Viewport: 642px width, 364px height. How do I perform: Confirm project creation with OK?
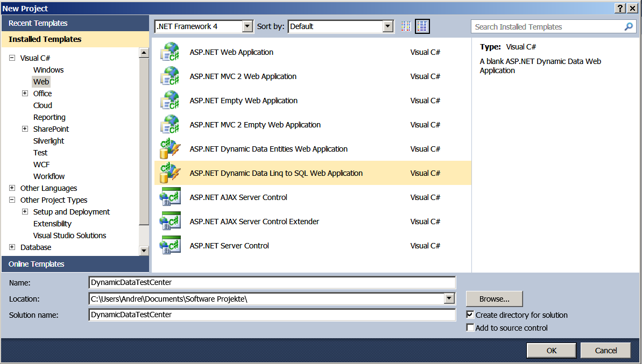pyautogui.click(x=551, y=350)
